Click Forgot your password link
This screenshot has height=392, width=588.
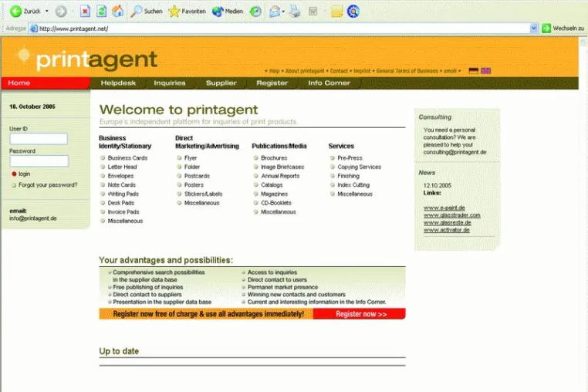point(48,185)
